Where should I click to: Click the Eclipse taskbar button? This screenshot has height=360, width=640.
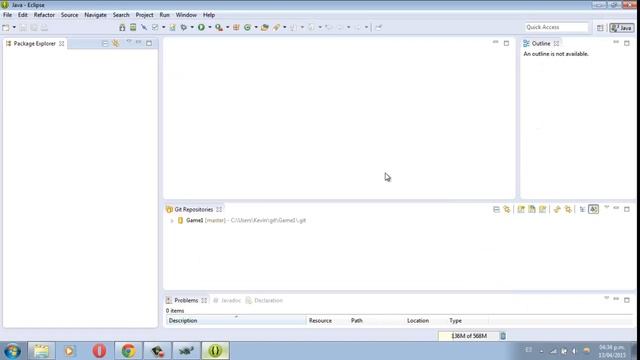[216, 351]
